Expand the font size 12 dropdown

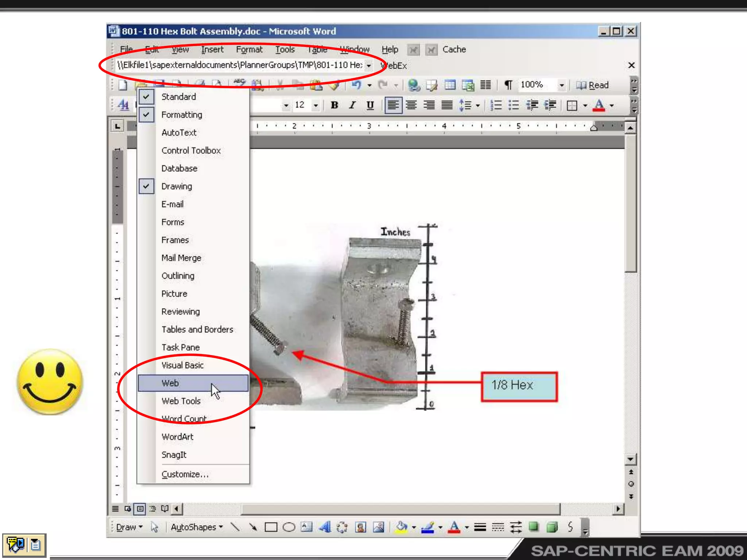(316, 106)
